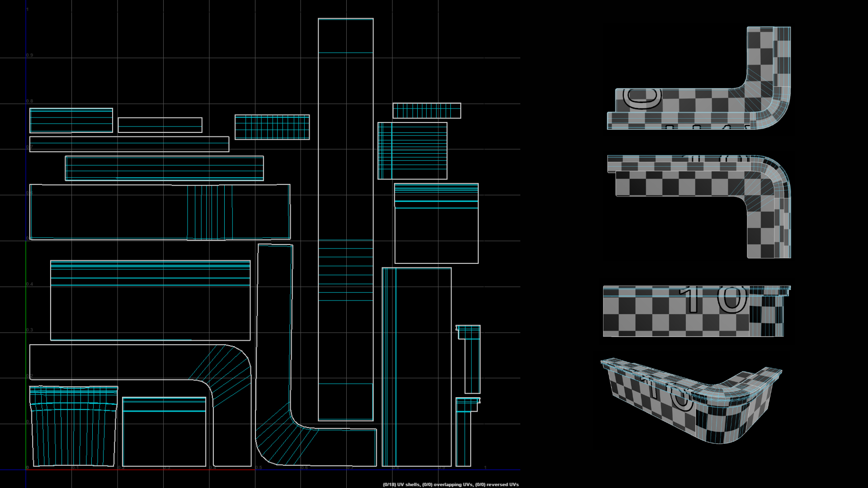Select the small empty UV shell beside the top-left shell
The height and width of the screenshot is (488, 868).
(160, 125)
